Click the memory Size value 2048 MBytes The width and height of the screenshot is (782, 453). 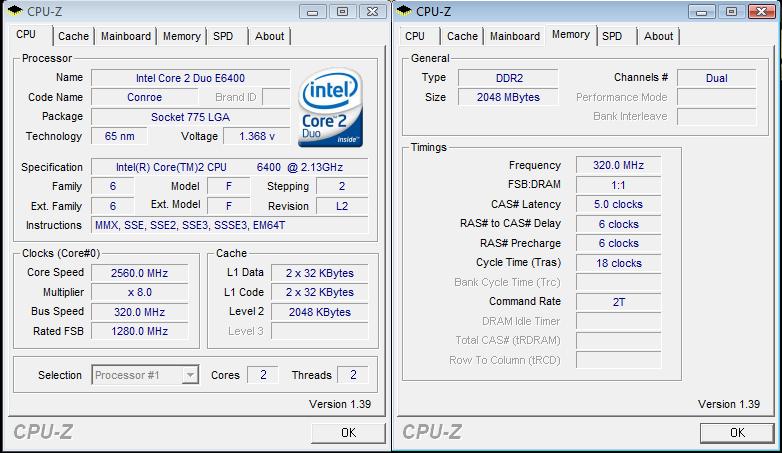(509, 97)
